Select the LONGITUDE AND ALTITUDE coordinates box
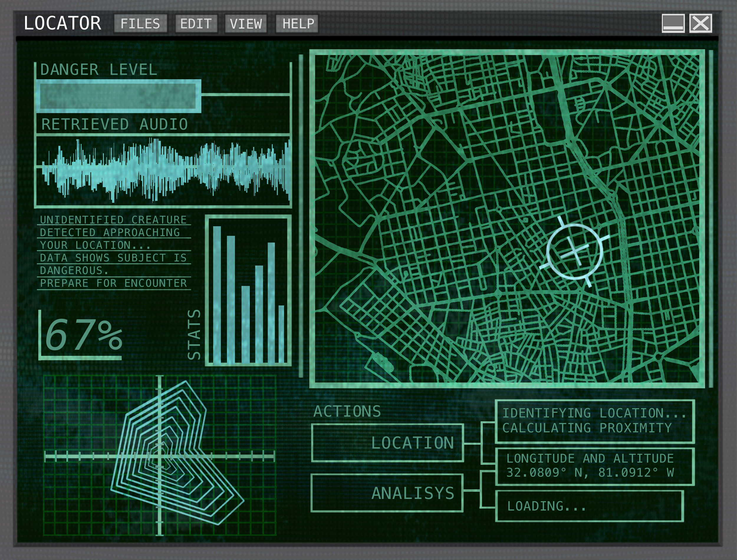The height and width of the screenshot is (560, 737). point(595,466)
